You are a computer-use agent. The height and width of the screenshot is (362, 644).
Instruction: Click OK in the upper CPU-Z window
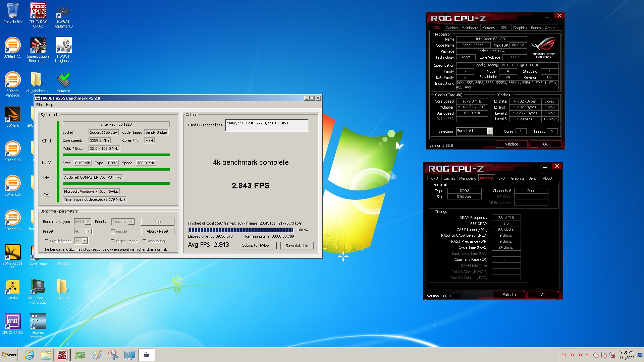545,144
